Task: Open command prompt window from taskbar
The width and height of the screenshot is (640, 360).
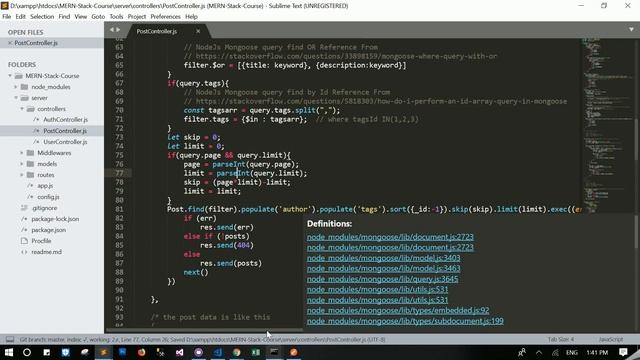Action: [x=274, y=352]
